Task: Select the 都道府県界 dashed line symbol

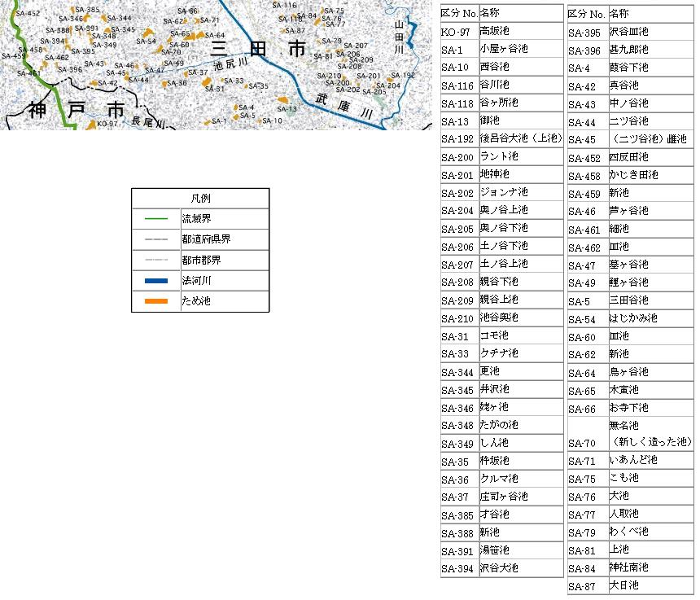Action: 155,239
